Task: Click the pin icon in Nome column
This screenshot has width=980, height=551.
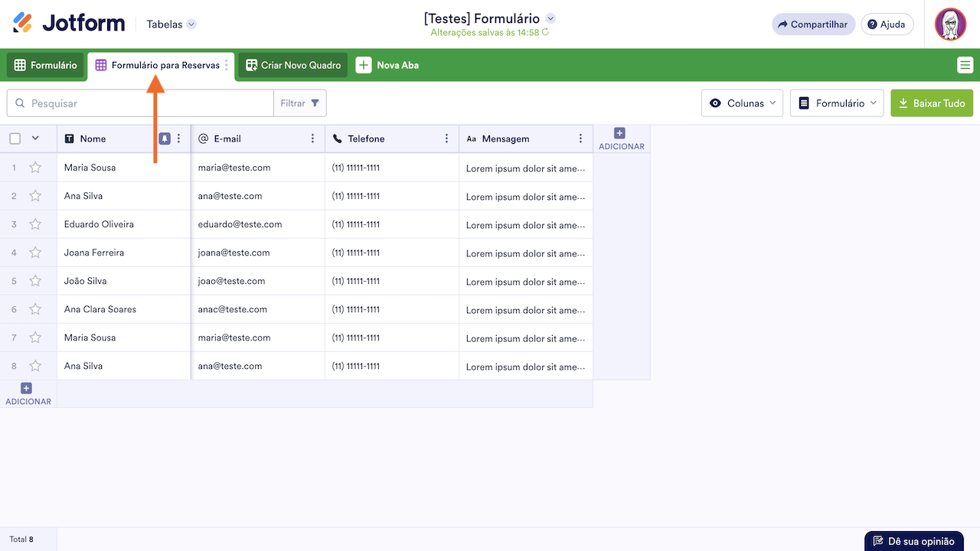Action: (165, 139)
